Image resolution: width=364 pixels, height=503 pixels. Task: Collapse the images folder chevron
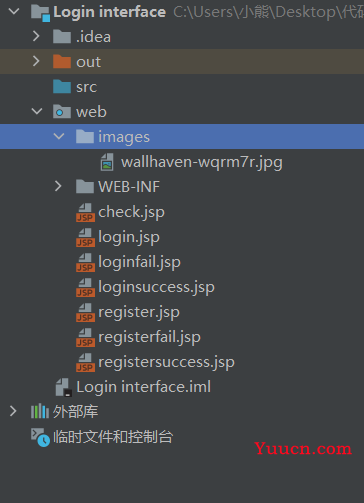coord(59,136)
